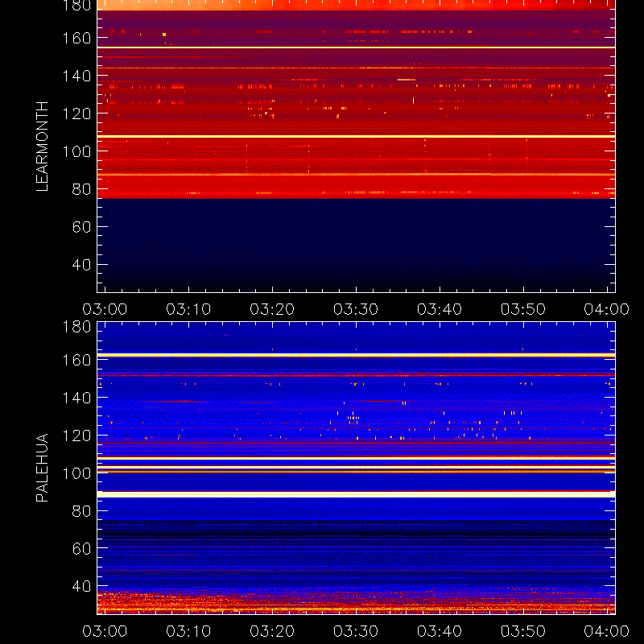Click the 03:10 time label under Palehua plot
Screen dimensions: 644x644
188,631
